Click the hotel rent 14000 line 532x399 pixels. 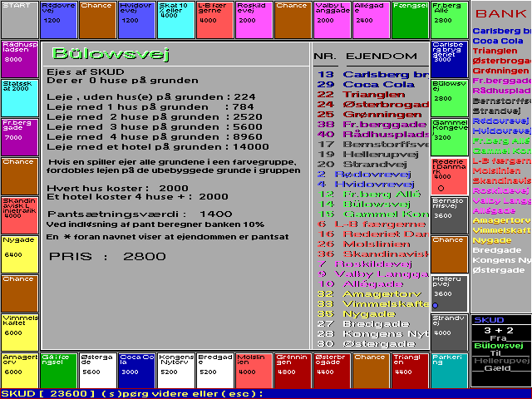158,147
